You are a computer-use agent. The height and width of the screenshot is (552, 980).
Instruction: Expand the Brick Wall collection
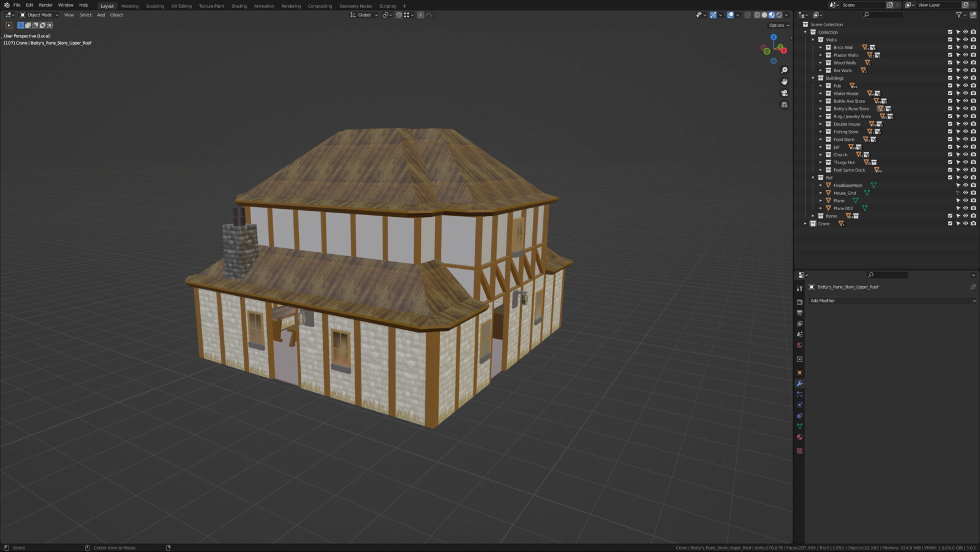(821, 47)
